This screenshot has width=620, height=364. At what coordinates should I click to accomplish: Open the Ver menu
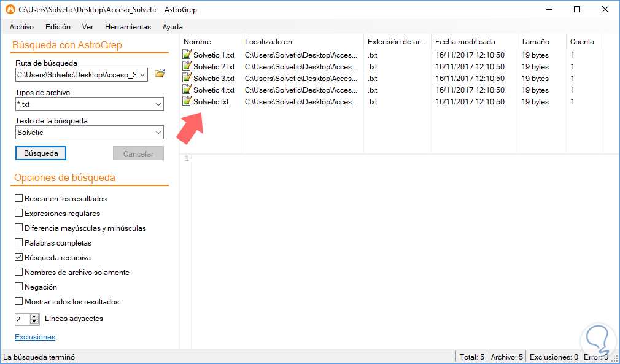tap(88, 27)
